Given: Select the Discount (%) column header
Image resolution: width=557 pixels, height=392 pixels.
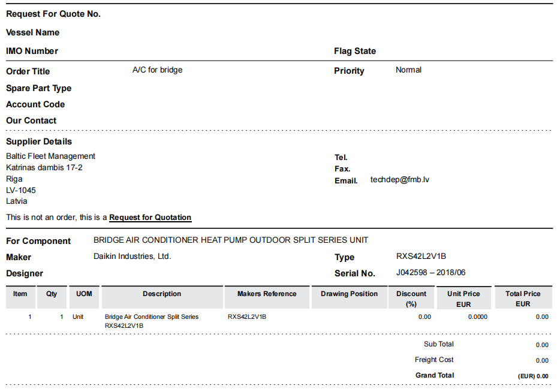Looking at the screenshot, I should (411, 298).
